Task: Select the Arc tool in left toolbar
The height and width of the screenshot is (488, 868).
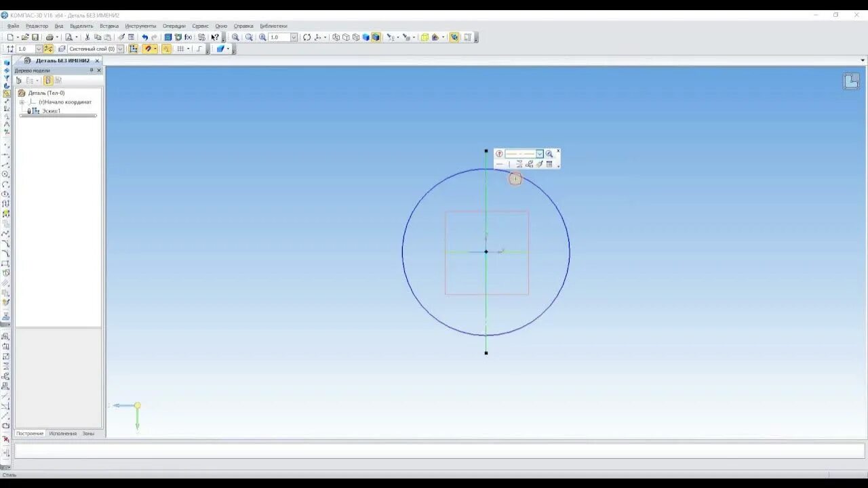Action: point(5,184)
